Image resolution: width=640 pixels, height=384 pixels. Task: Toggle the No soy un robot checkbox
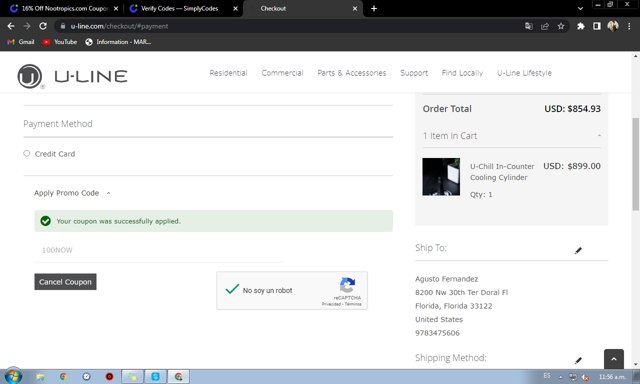pyautogui.click(x=232, y=290)
